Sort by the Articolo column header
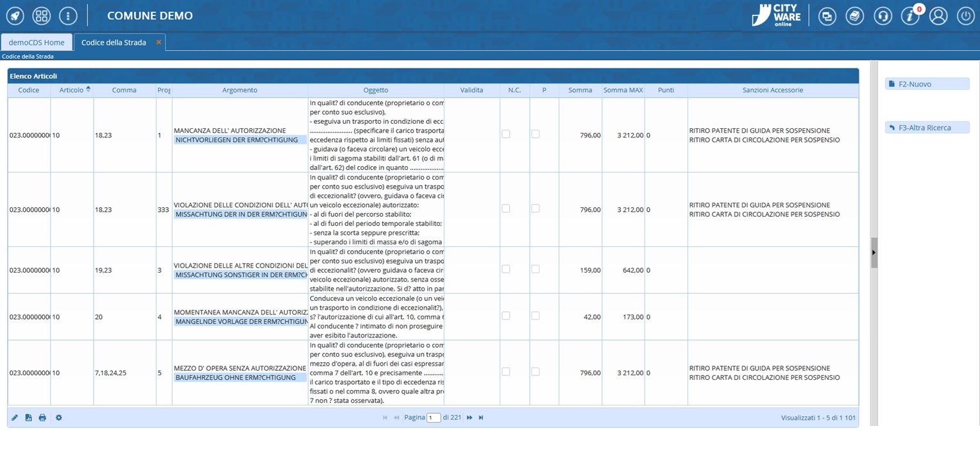The width and height of the screenshot is (980, 469). (x=72, y=90)
